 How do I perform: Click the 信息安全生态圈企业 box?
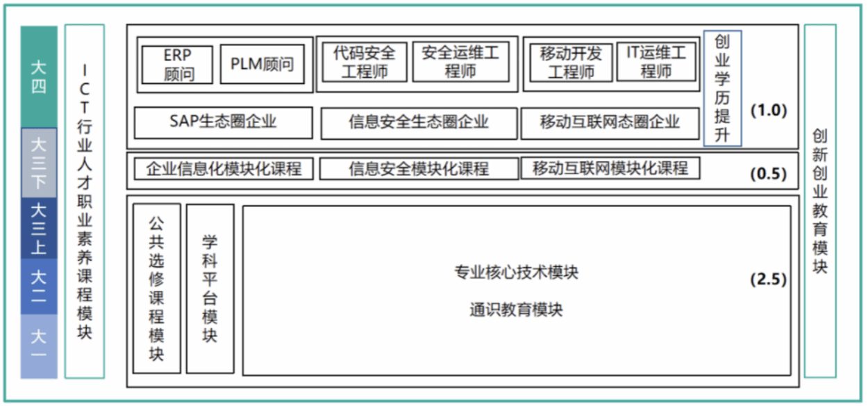click(419, 123)
